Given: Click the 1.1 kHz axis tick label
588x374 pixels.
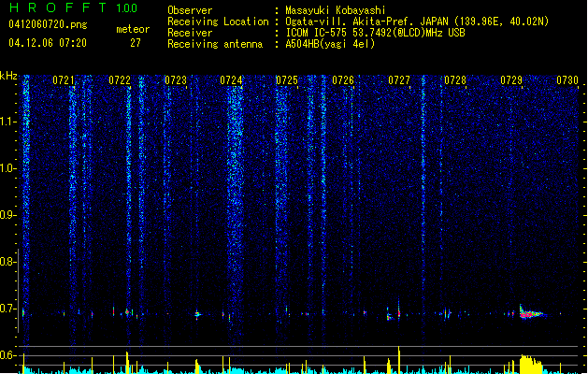Looking at the screenshot, I should 8,122.
